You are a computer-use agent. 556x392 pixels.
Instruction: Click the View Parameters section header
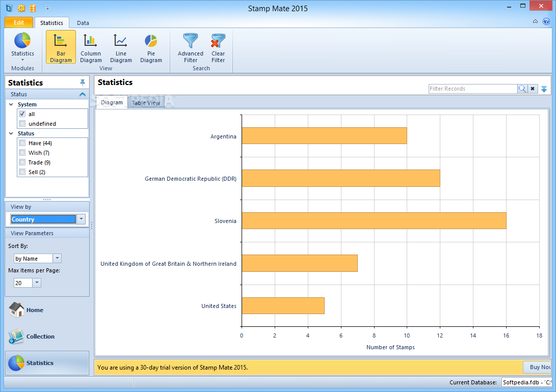pyautogui.click(x=47, y=233)
